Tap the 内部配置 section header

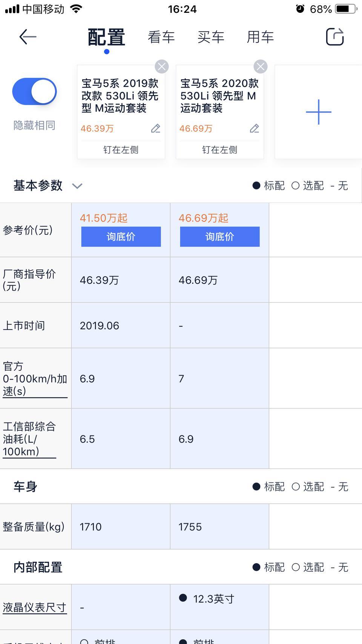click(38, 567)
